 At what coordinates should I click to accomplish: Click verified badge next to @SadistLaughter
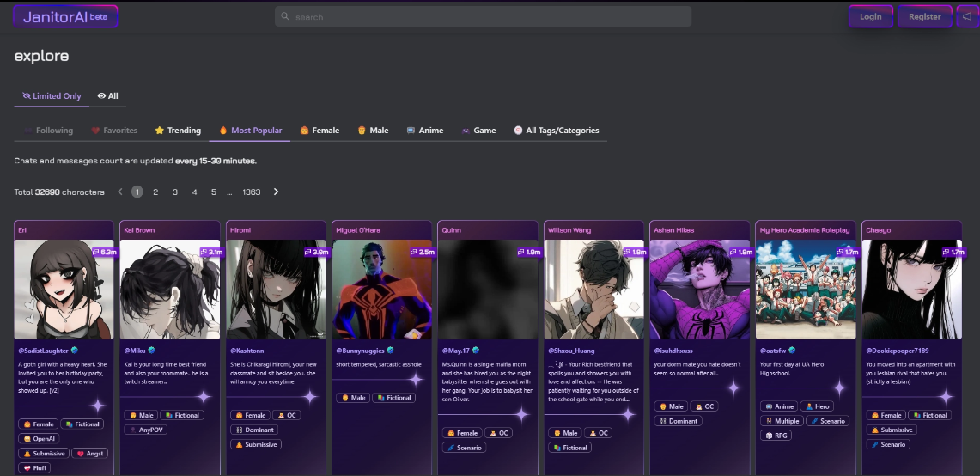click(75, 351)
